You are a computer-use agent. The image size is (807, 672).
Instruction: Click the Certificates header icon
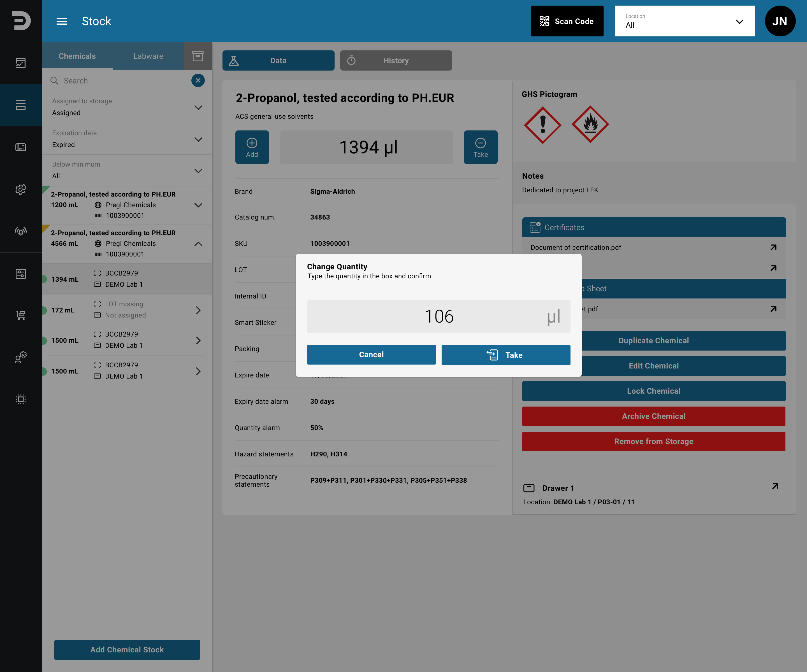point(535,227)
